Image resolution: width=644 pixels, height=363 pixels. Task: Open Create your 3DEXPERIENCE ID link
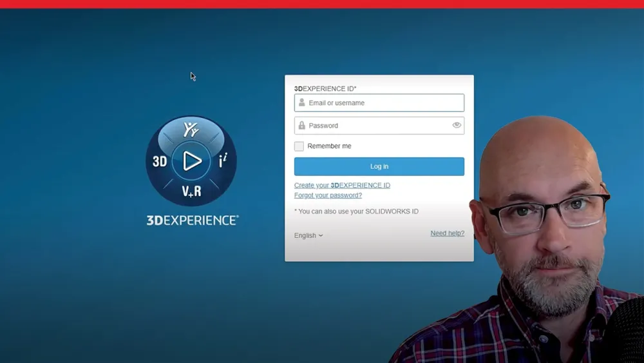point(342,186)
